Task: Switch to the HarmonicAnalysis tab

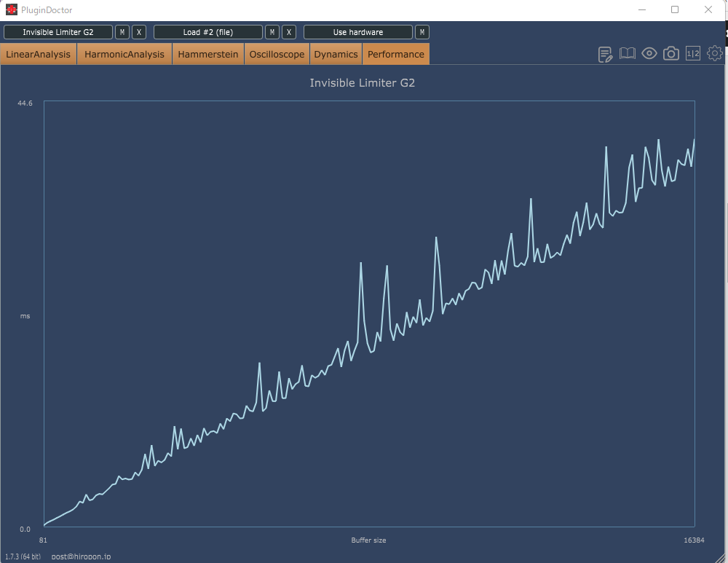Action: 124,54
